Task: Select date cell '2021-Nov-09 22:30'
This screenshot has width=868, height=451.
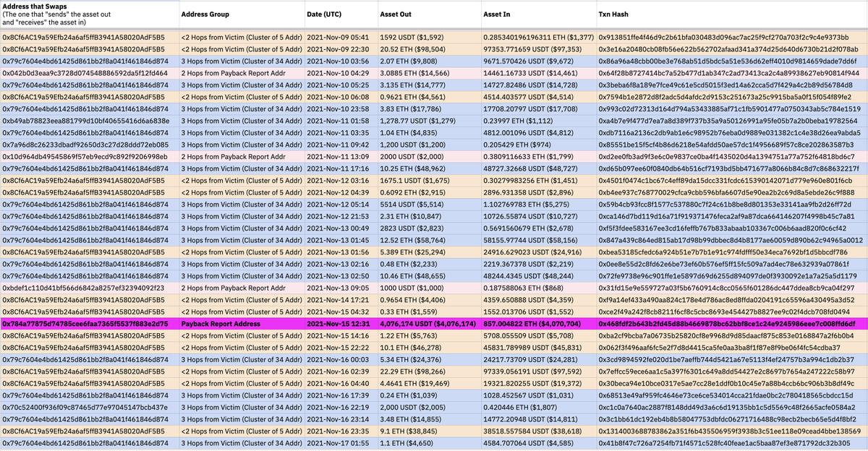Action: [341, 49]
